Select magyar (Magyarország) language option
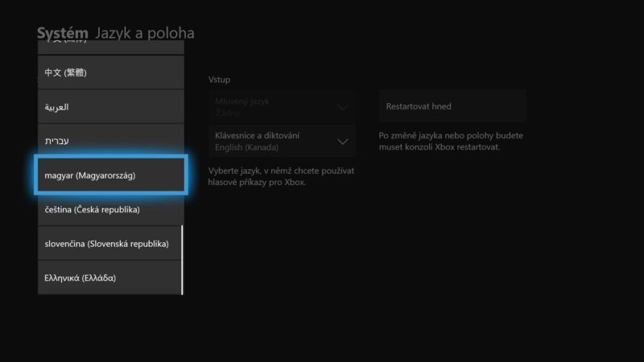 point(111,175)
